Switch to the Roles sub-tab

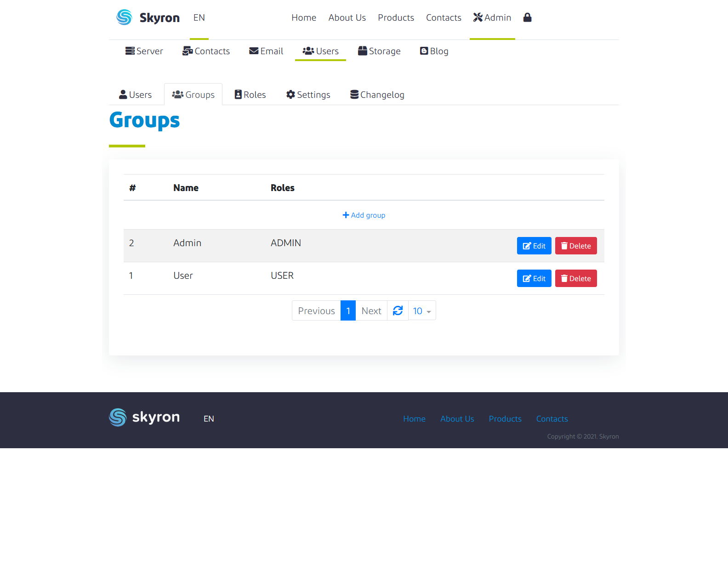pyautogui.click(x=250, y=95)
